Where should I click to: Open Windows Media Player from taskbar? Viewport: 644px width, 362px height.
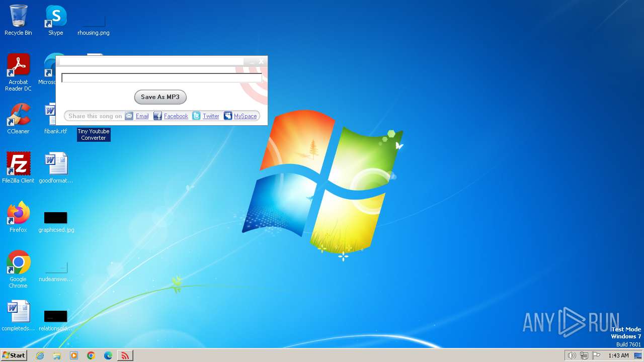click(x=74, y=355)
